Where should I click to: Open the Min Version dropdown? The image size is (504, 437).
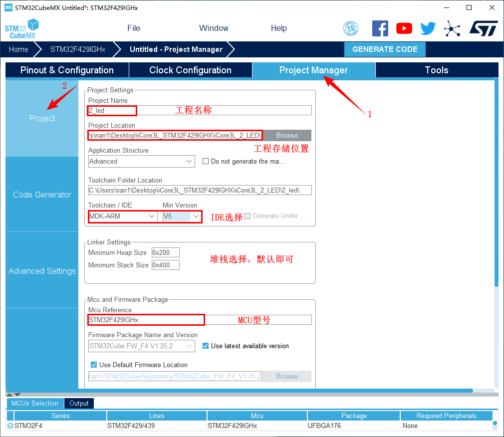pyautogui.click(x=182, y=216)
